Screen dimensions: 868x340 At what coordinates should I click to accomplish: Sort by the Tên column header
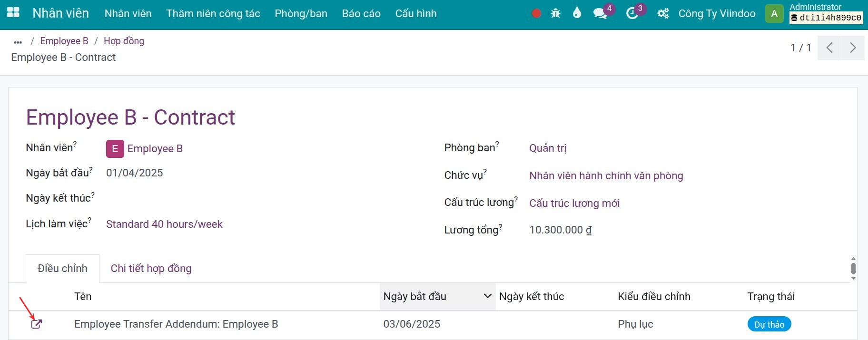pos(83,296)
